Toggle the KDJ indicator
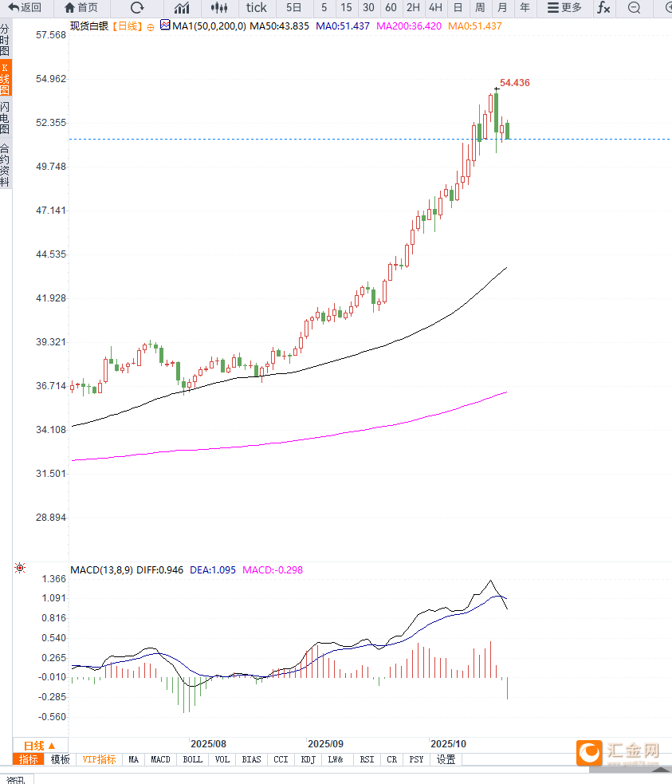This screenshot has height=784, width=672. (x=308, y=760)
